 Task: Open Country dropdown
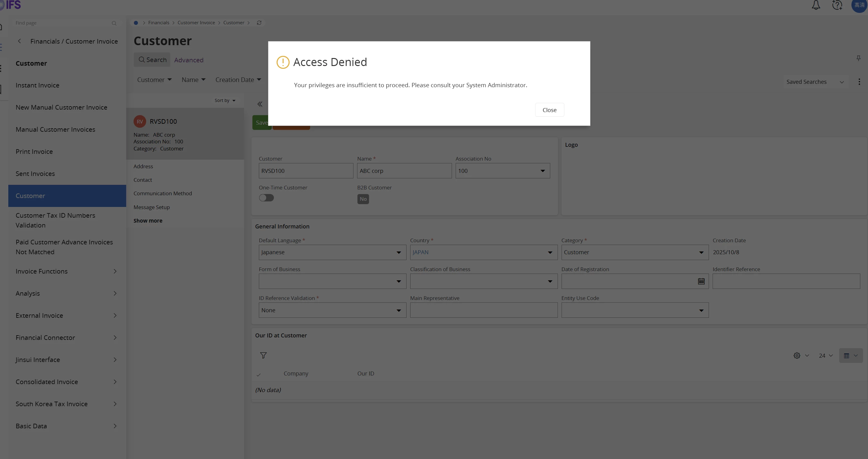[550, 252]
